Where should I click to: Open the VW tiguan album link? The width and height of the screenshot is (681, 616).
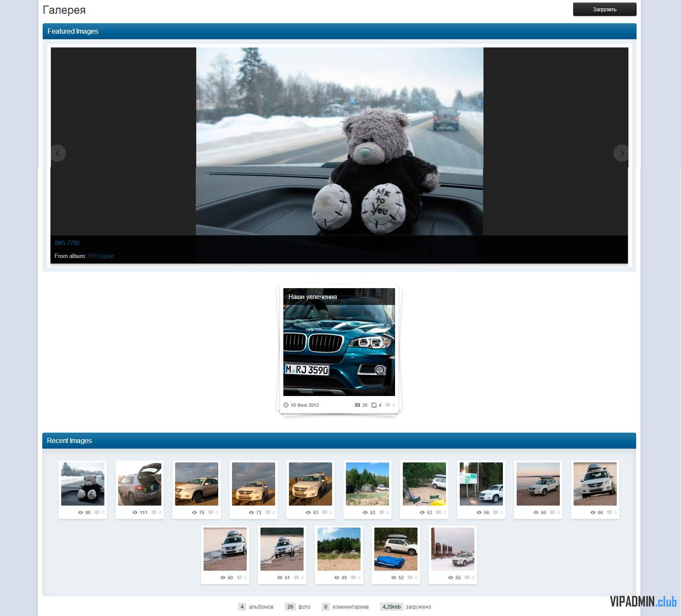tap(101, 256)
